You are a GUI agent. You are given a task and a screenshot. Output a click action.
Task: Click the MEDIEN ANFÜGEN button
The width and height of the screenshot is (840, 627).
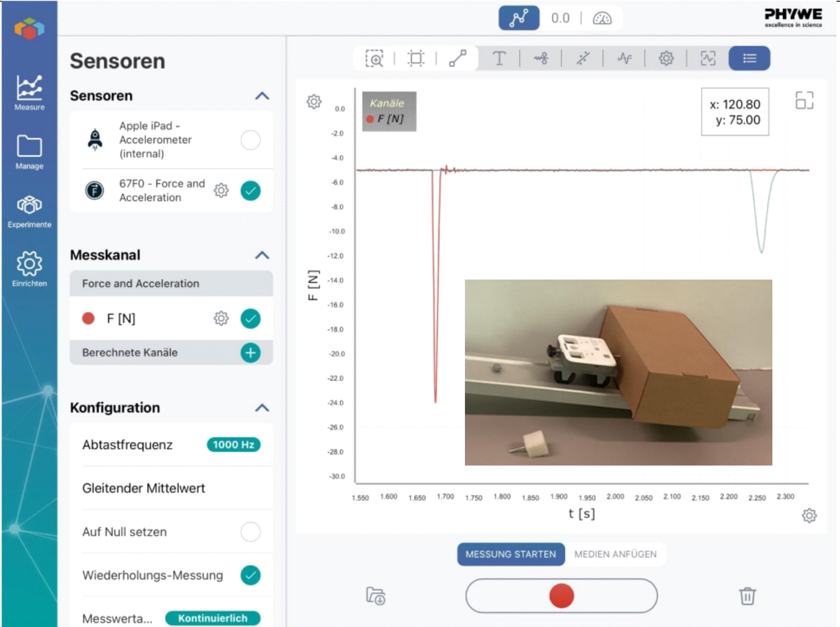coord(615,554)
